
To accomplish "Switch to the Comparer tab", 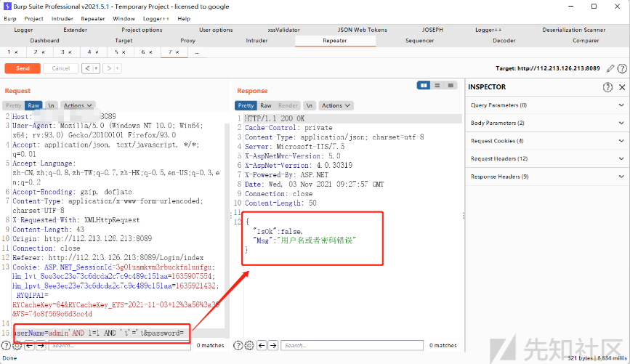I will 586,41.
